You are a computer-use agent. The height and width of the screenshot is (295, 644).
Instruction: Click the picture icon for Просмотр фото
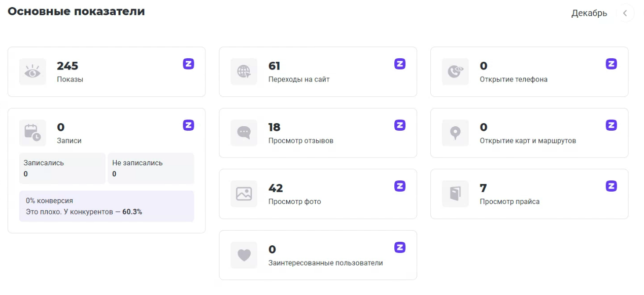point(244,194)
